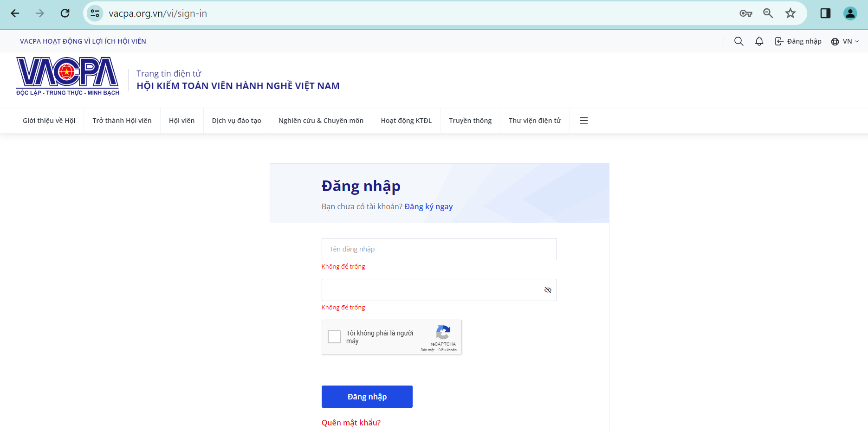This screenshot has height=431, width=868.
Task: Expand the VN language dropdown
Action: coord(845,41)
